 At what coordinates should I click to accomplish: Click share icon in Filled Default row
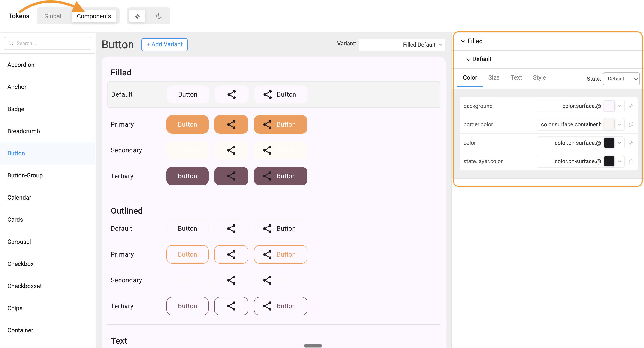pyautogui.click(x=232, y=94)
